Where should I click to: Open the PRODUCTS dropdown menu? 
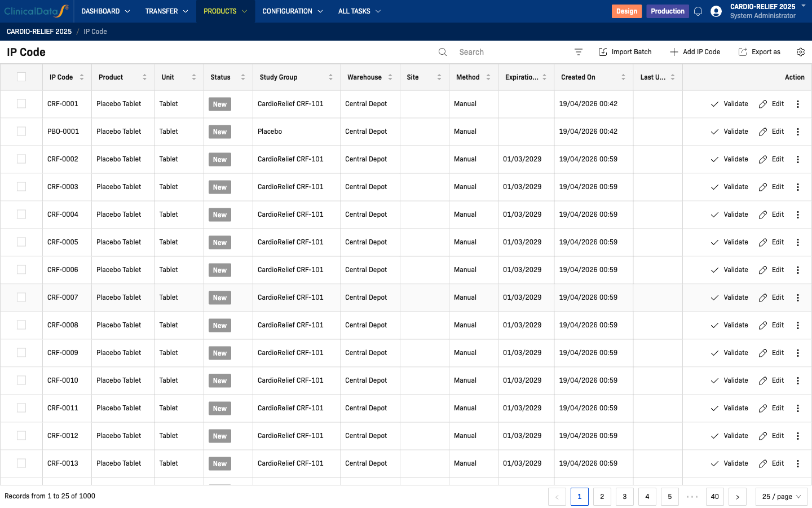click(x=225, y=11)
